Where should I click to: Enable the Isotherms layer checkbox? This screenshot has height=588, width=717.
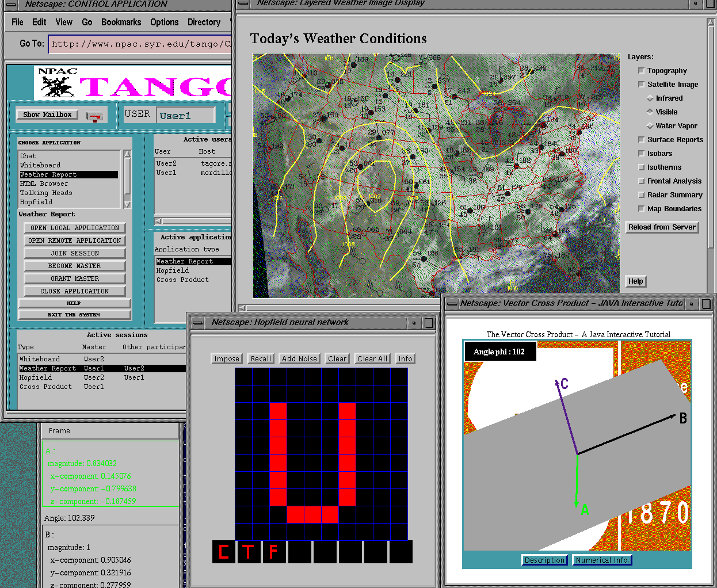pyautogui.click(x=641, y=167)
